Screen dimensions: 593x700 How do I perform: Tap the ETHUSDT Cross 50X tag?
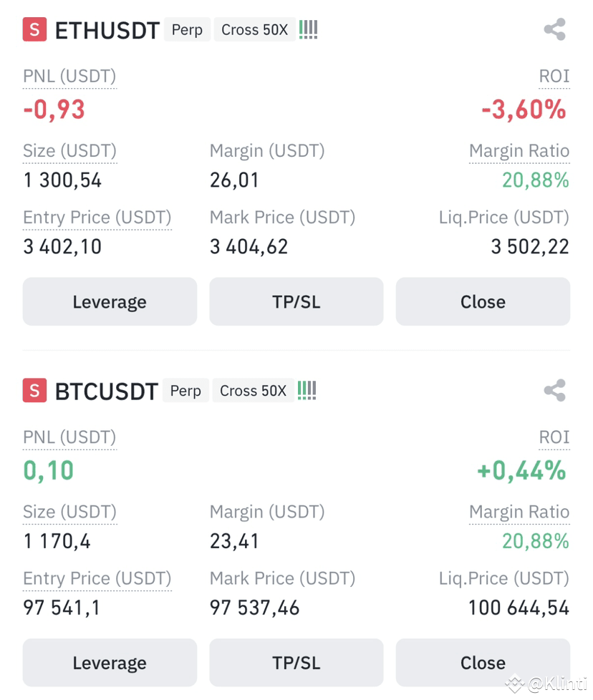254,29
